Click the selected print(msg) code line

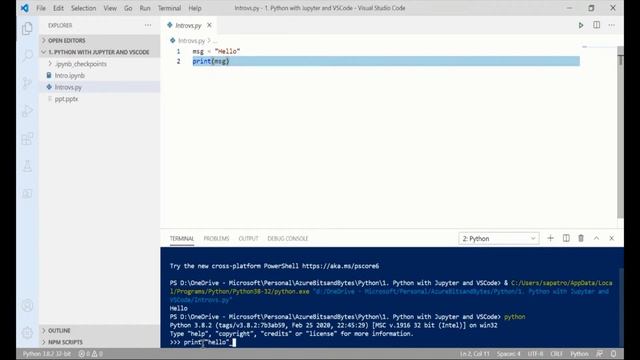click(x=386, y=61)
